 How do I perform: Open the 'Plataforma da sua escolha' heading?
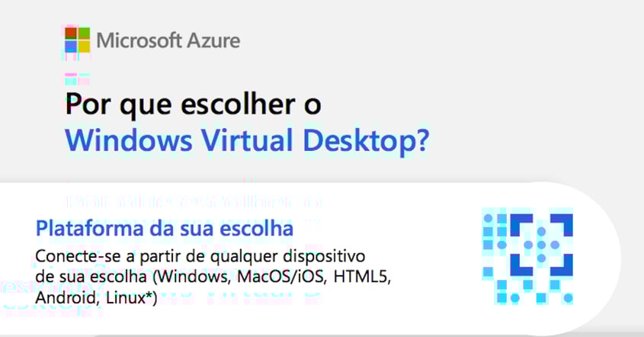point(165,229)
